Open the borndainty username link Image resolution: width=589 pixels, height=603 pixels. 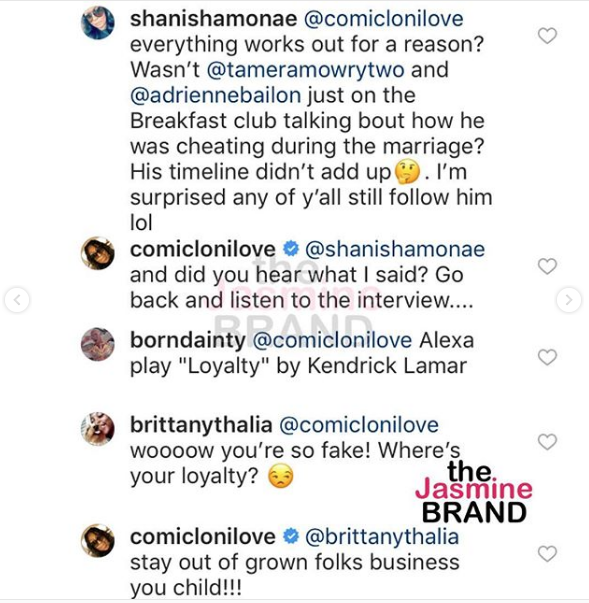188,341
